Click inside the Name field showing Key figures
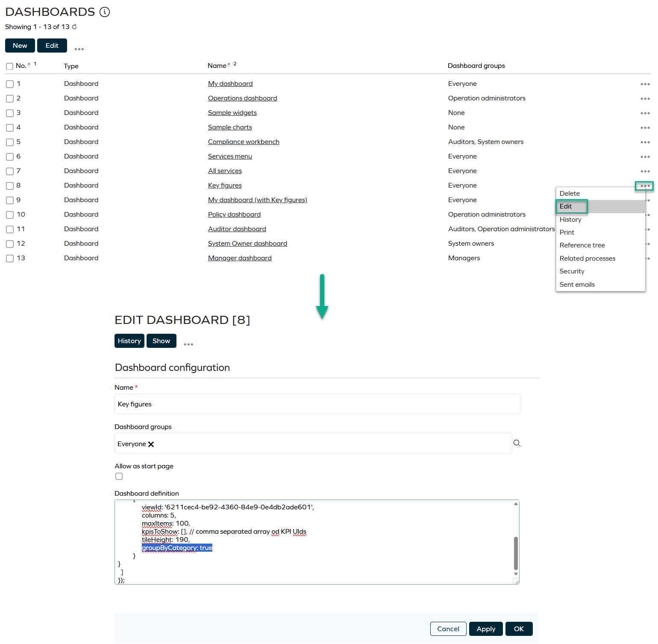 tap(317, 404)
